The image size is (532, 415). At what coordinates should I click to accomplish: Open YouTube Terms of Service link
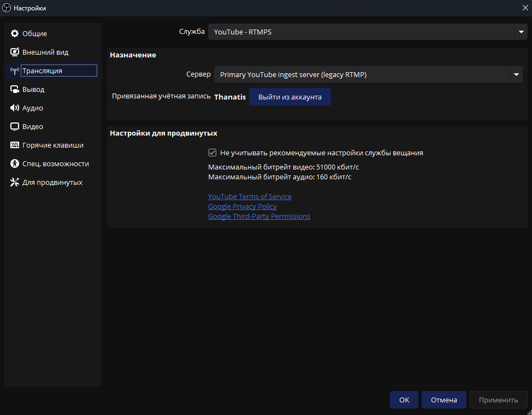(x=250, y=196)
